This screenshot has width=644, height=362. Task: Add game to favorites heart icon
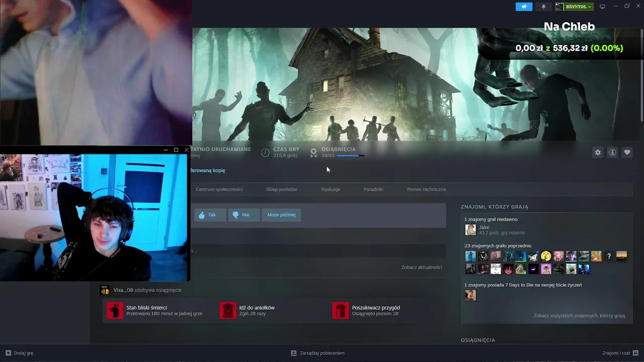[627, 152]
